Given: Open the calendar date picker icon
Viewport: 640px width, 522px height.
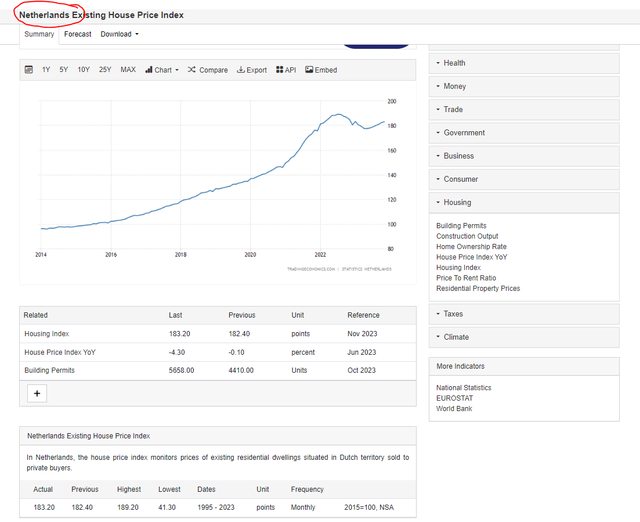Looking at the screenshot, I should point(29,70).
